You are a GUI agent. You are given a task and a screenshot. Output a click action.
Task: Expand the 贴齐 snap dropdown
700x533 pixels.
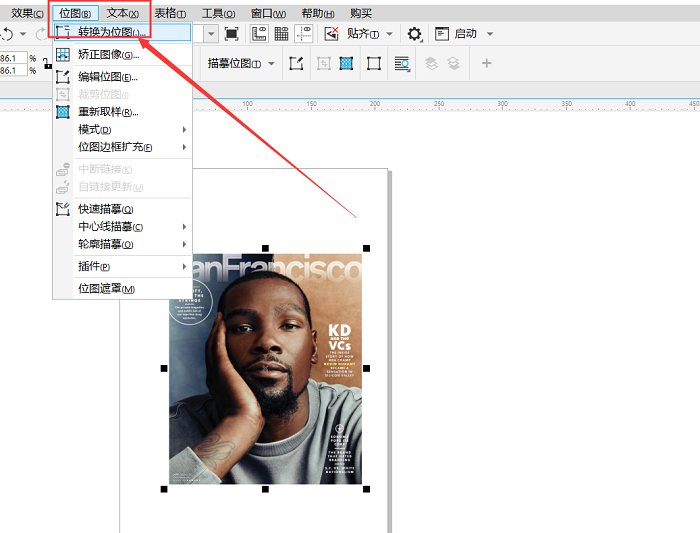coord(389,34)
